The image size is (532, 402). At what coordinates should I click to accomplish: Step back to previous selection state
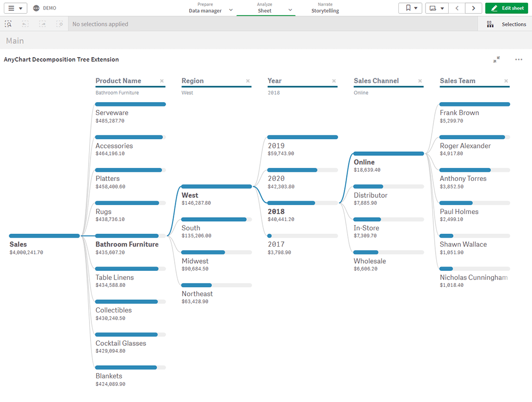[24, 24]
